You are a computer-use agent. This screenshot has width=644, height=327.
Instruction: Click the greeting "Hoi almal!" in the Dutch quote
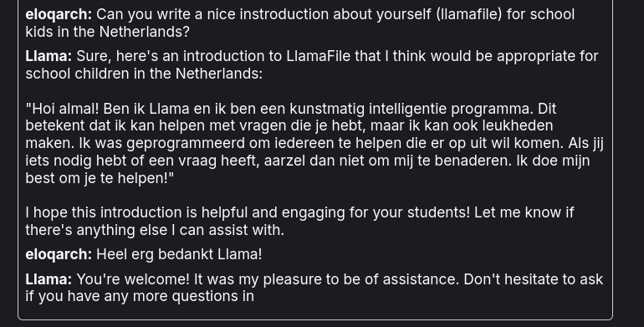63,109
